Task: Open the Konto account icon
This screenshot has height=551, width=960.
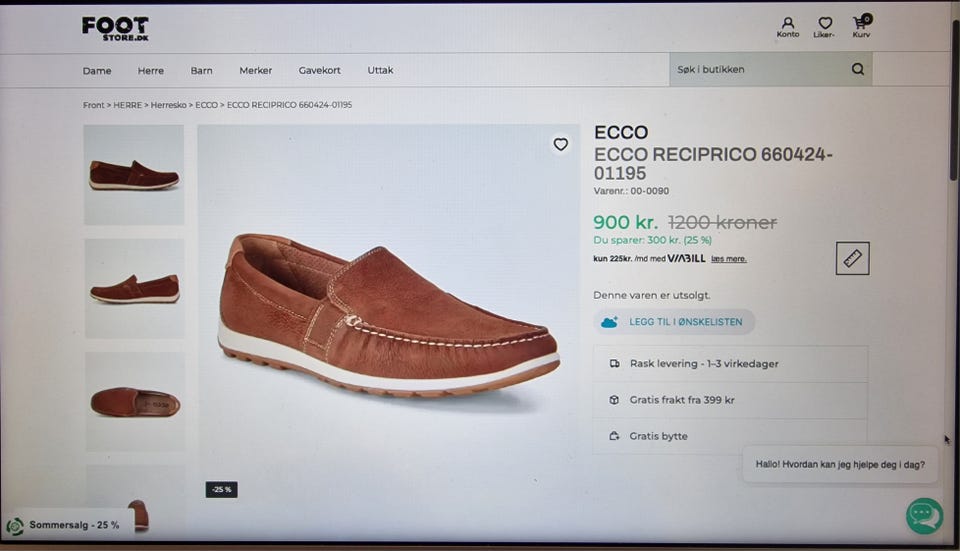Action: click(x=788, y=27)
